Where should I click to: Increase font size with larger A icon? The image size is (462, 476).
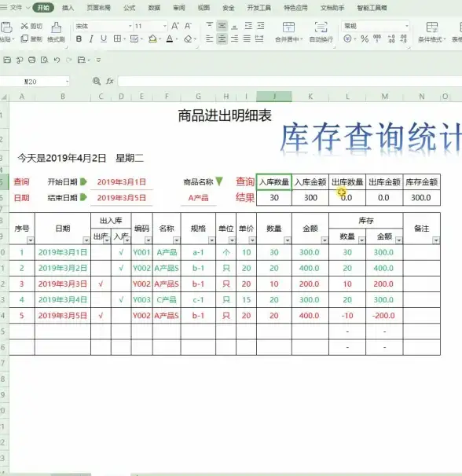(x=175, y=26)
